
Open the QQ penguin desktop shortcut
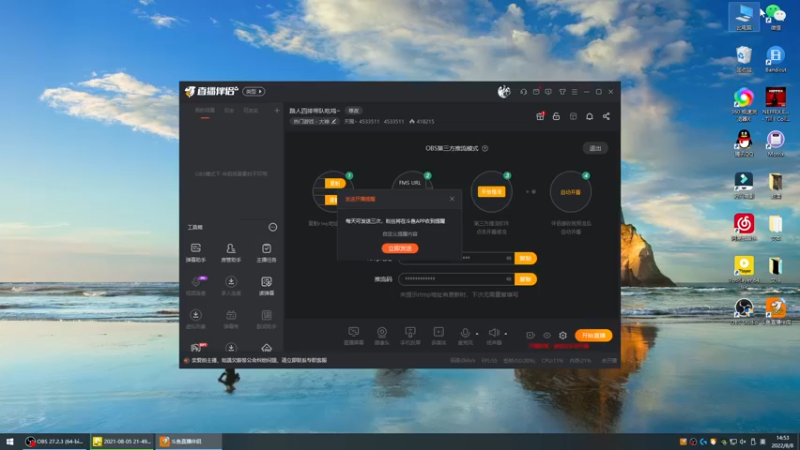[x=744, y=143]
